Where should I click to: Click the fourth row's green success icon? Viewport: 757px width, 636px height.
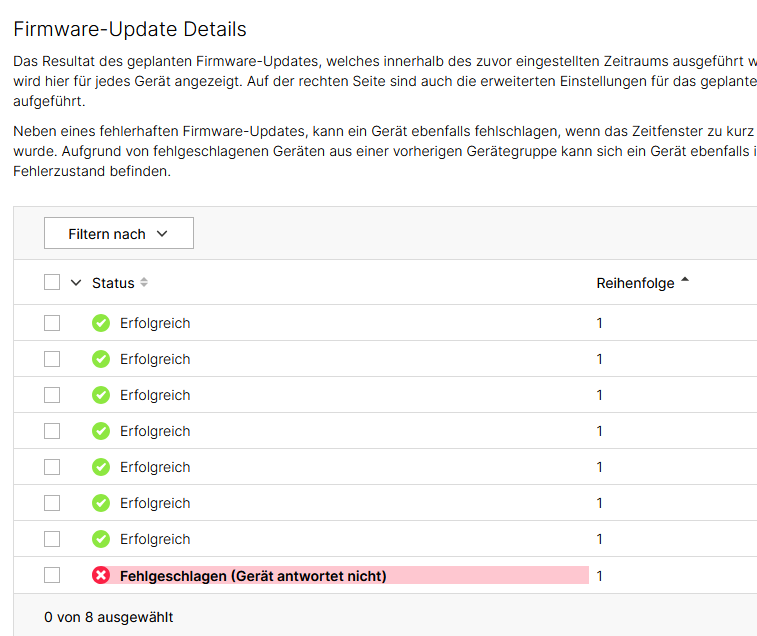pyautogui.click(x=101, y=431)
